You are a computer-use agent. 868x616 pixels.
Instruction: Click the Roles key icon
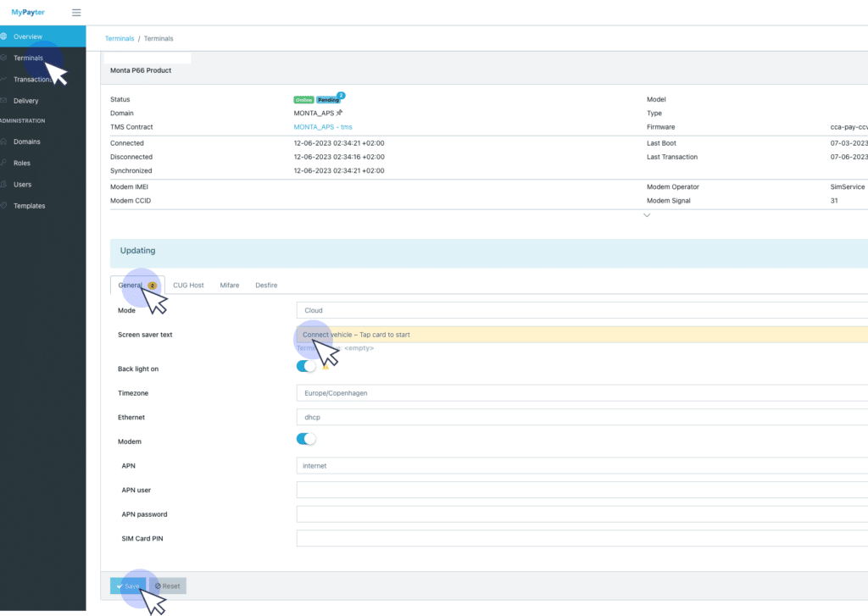click(x=3, y=163)
